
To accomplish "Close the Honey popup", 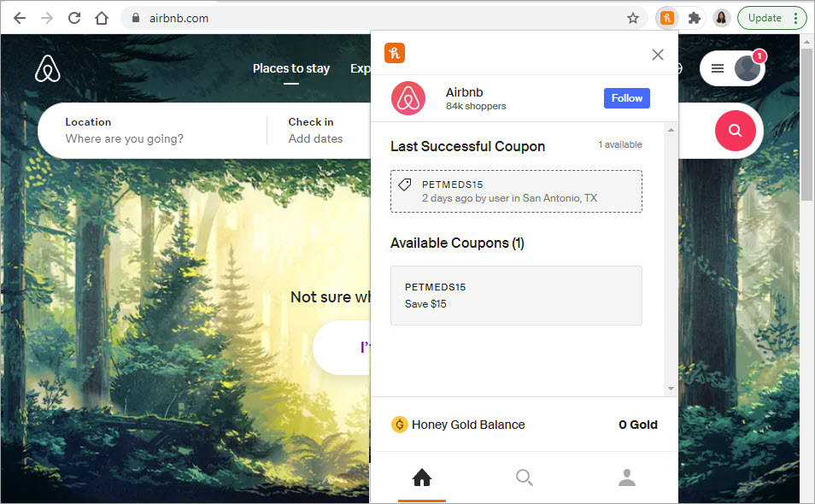I will coord(658,55).
